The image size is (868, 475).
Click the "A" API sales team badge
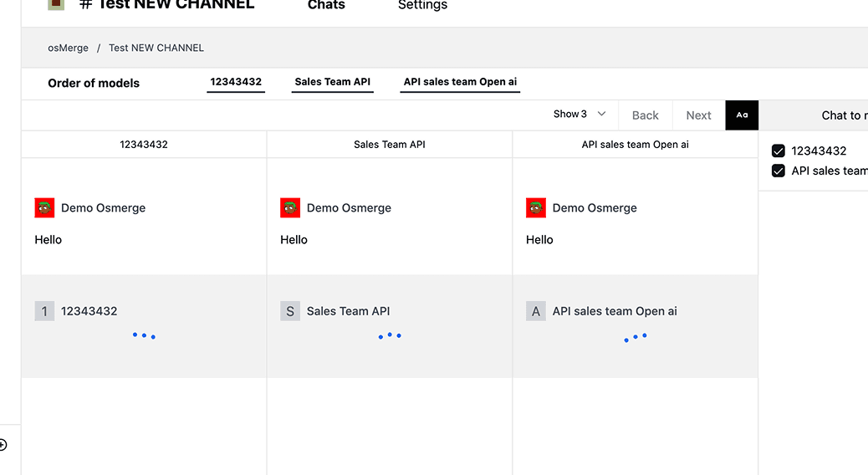536,311
